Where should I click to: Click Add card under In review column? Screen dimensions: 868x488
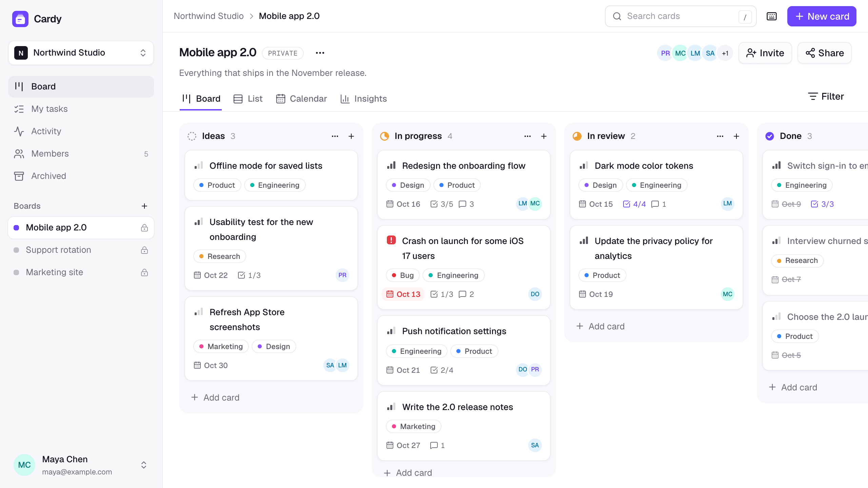(x=600, y=326)
